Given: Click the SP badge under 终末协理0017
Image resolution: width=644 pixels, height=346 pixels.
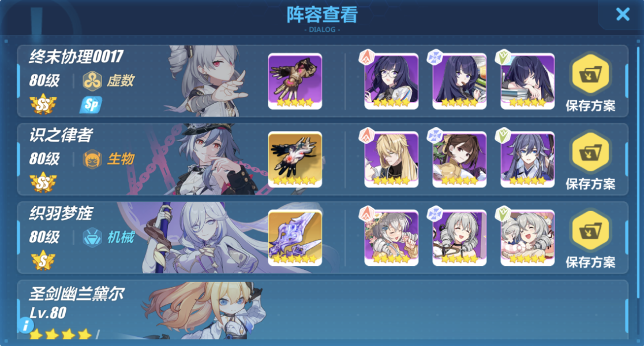Looking at the screenshot, I should [x=91, y=105].
